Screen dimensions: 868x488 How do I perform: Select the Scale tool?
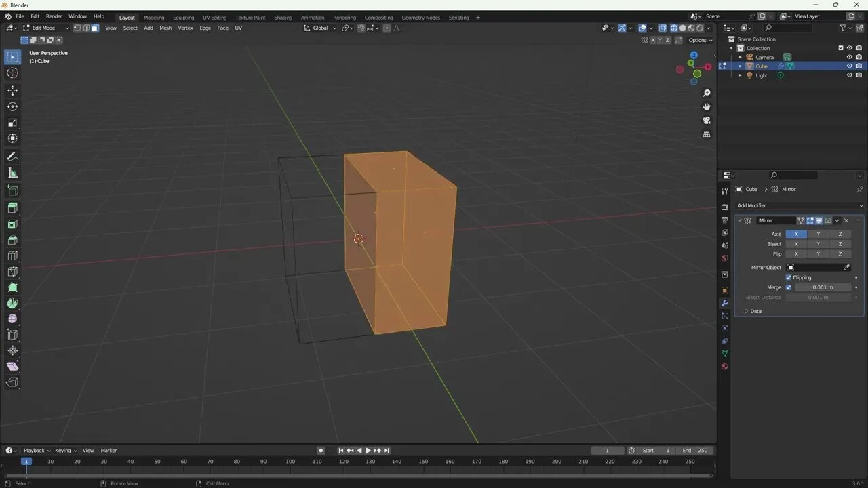12,123
